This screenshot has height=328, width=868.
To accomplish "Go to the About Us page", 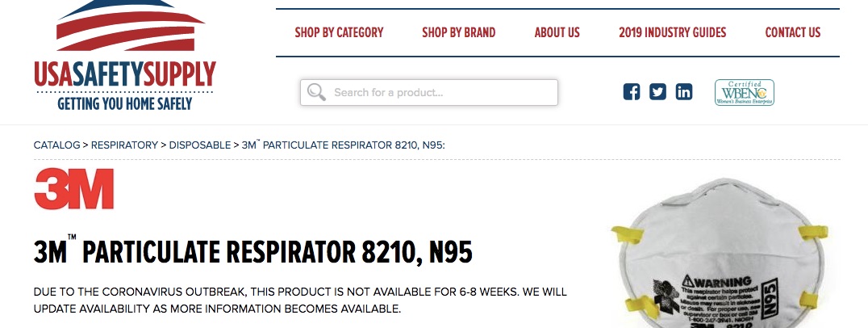I will click(557, 33).
